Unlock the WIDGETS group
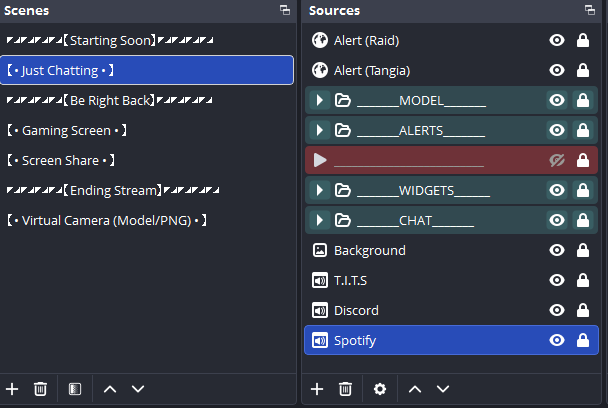The height and width of the screenshot is (408, 608). pos(583,190)
